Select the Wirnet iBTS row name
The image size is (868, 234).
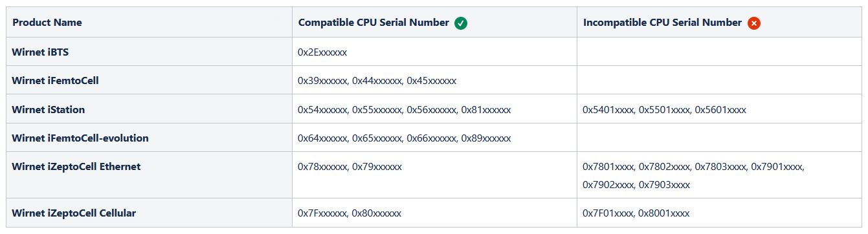(x=40, y=52)
